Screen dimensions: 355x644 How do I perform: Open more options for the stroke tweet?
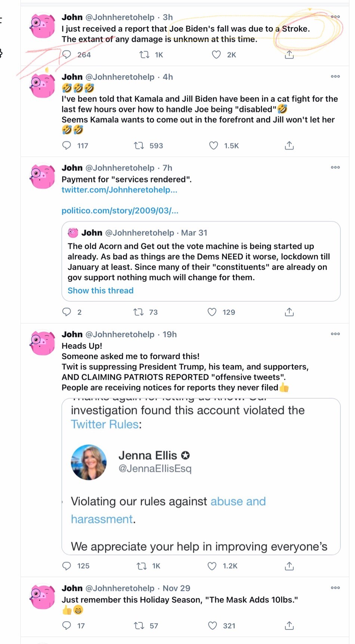pos(335,17)
